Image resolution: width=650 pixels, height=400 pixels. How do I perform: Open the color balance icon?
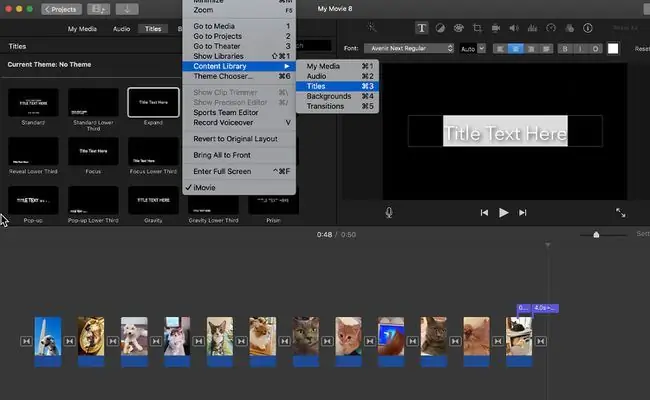440,28
